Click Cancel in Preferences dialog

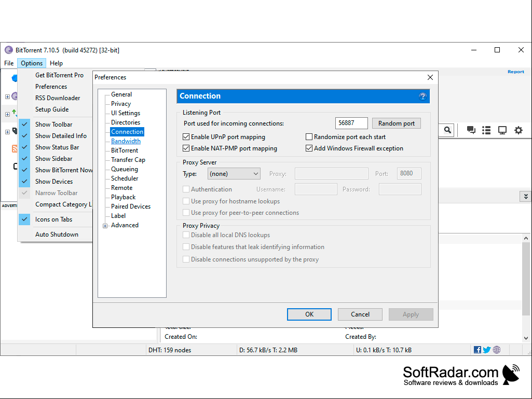360,314
